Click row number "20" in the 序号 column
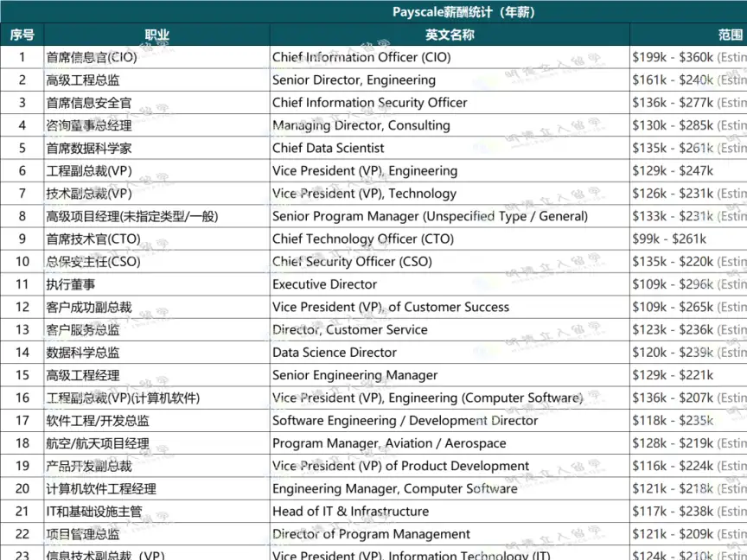 click(x=22, y=488)
